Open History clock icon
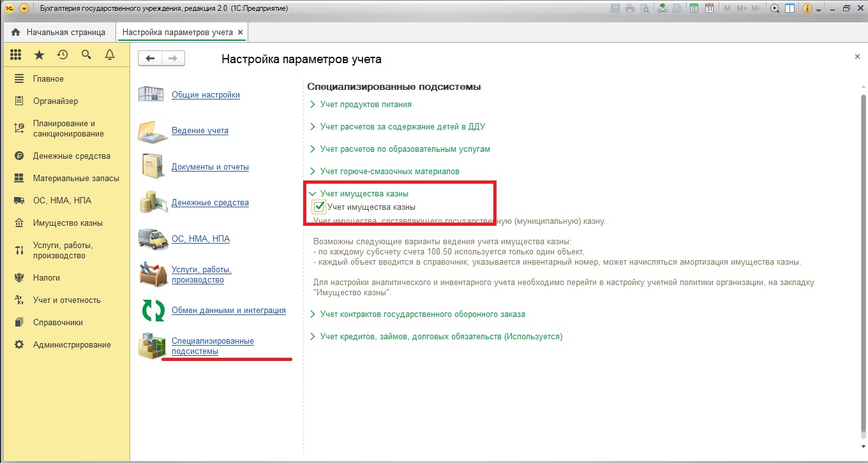 (63, 55)
